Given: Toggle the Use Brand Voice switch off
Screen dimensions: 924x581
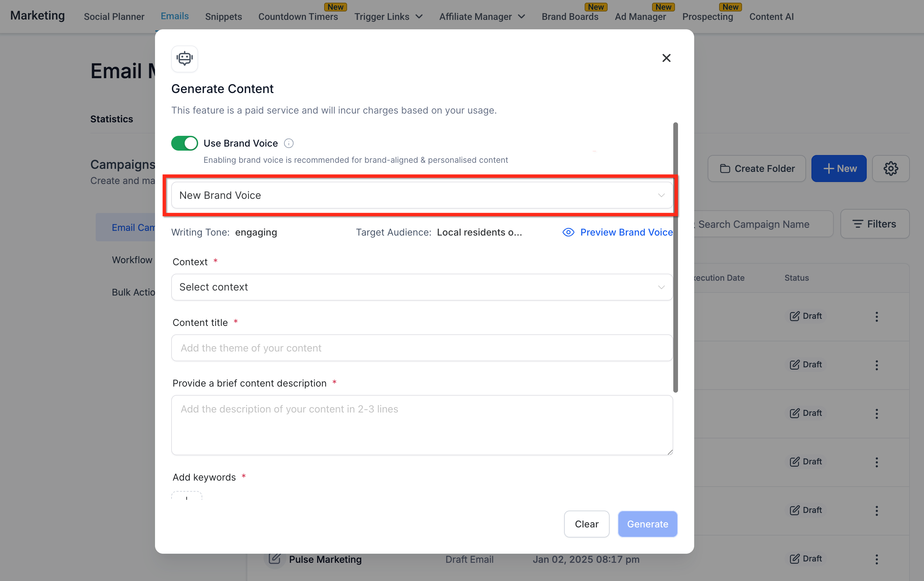Looking at the screenshot, I should (x=185, y=143).
